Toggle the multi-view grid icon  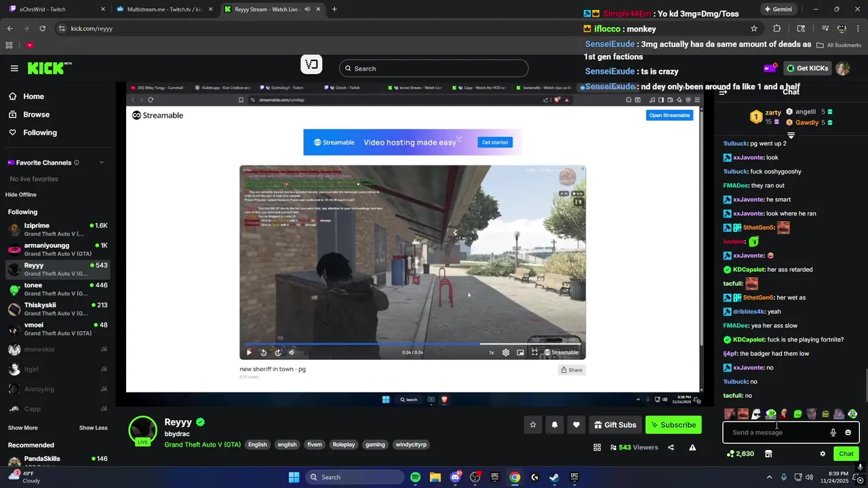(597, 447)
